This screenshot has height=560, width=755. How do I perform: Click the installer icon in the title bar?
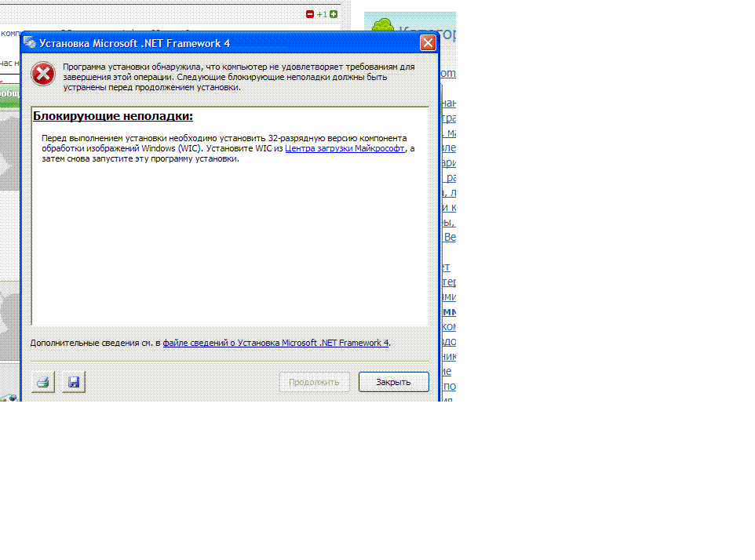(x=30, y=42)
